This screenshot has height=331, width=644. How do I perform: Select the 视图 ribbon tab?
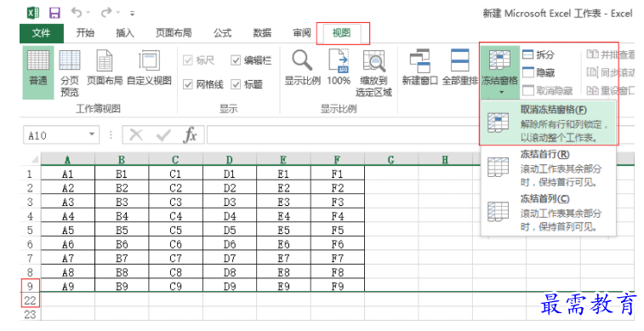coord(341,33)
